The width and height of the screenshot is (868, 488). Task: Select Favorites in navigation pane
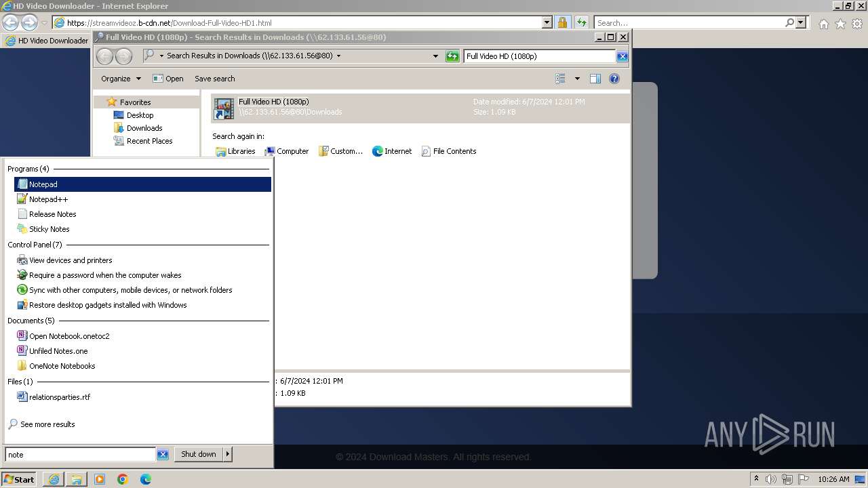coord(129,102)
